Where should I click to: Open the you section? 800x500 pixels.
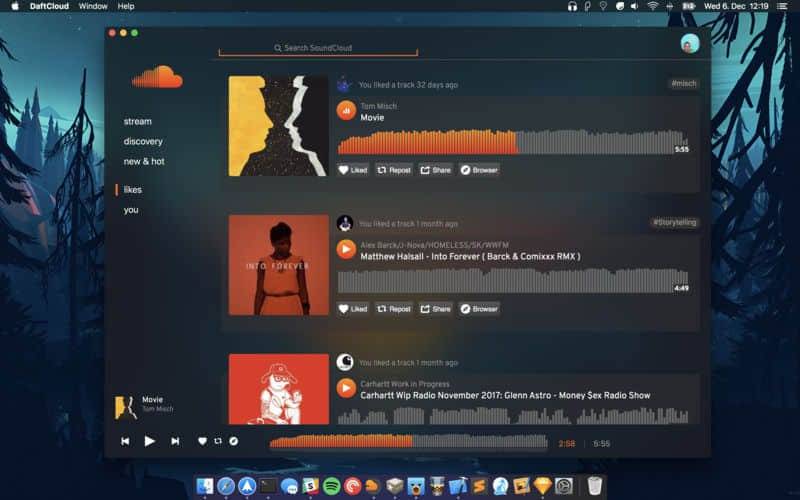131,210
